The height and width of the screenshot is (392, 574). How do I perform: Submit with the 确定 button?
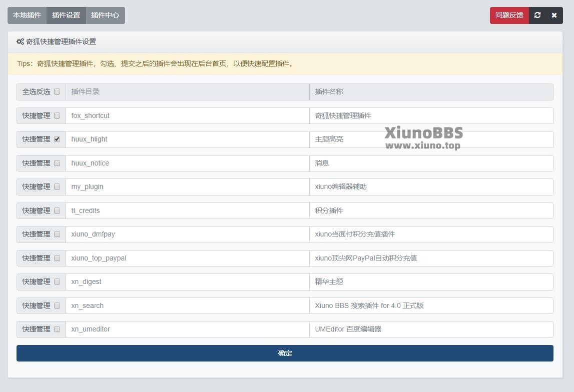coord(285,353)
